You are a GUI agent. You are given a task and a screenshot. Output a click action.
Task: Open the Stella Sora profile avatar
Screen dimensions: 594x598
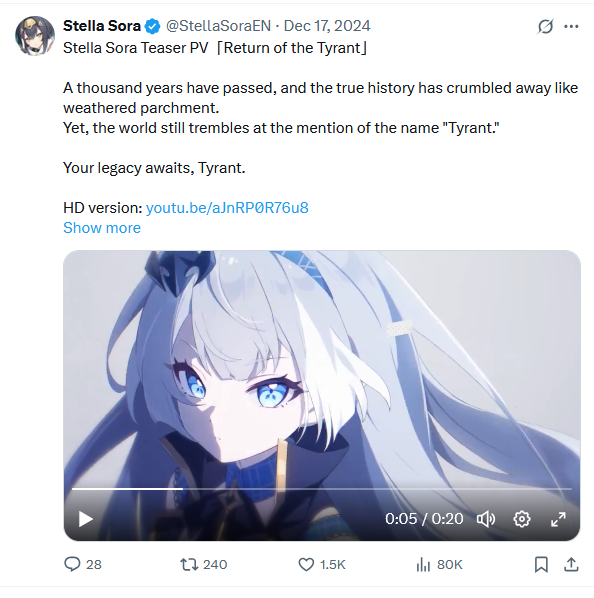(x=35, y=36)
